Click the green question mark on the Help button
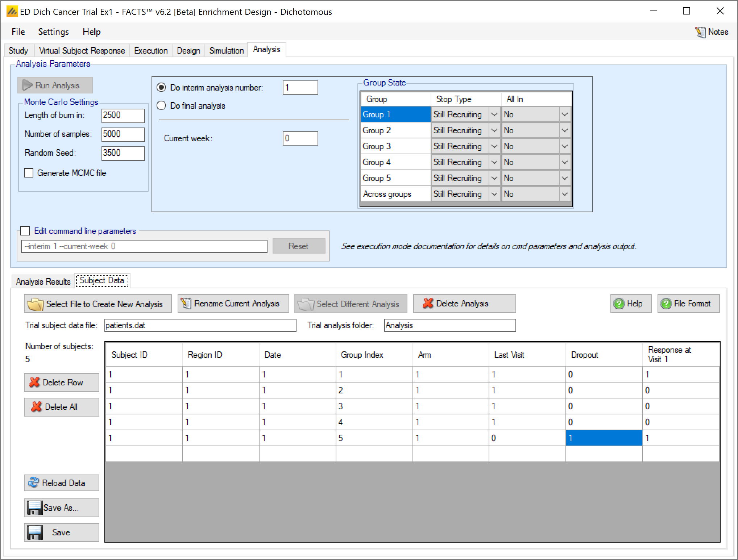Viewport: 738px width, 560px height. click(x=619, y=304)
